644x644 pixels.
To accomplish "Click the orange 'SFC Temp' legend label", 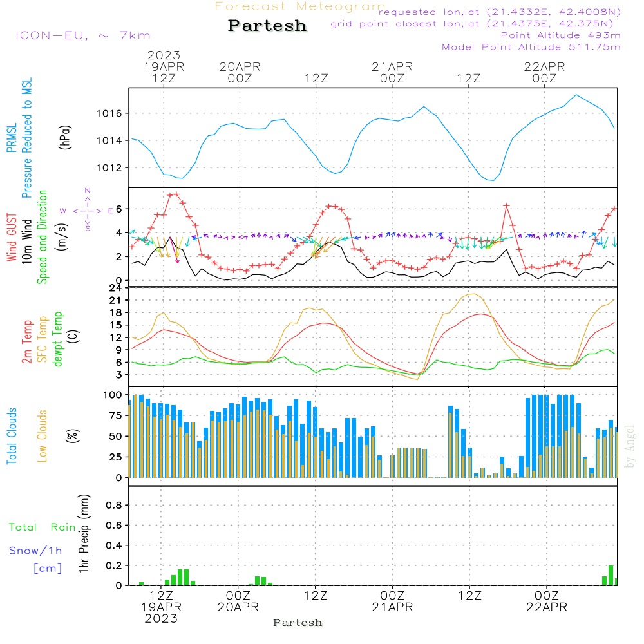I will 42,339.
